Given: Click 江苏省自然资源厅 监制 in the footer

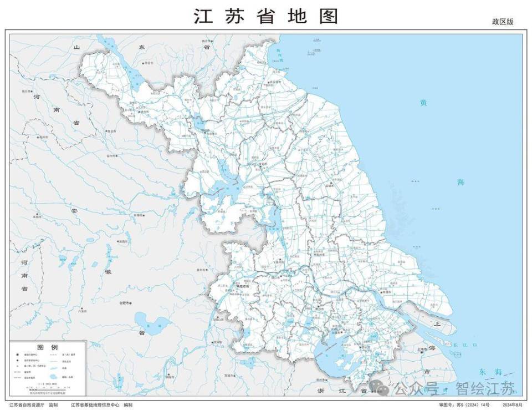Looking at the screenshot, I should tap(34, 405).
